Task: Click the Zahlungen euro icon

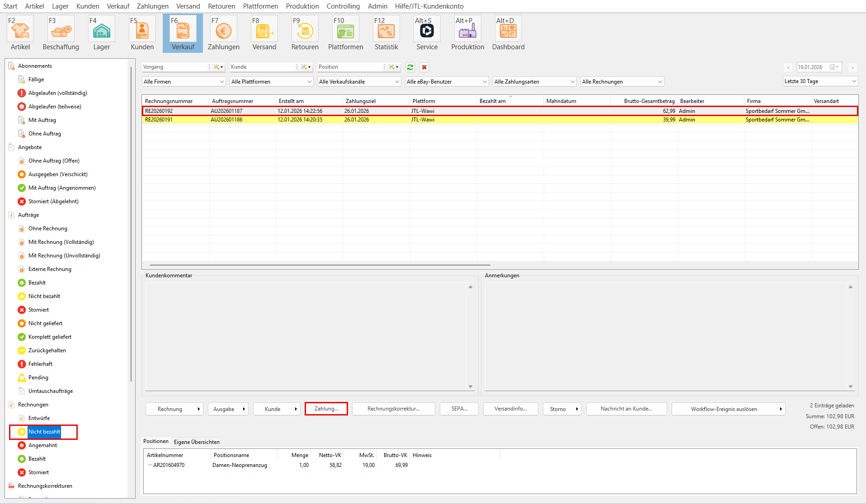Action: click(x=224, y=31)
